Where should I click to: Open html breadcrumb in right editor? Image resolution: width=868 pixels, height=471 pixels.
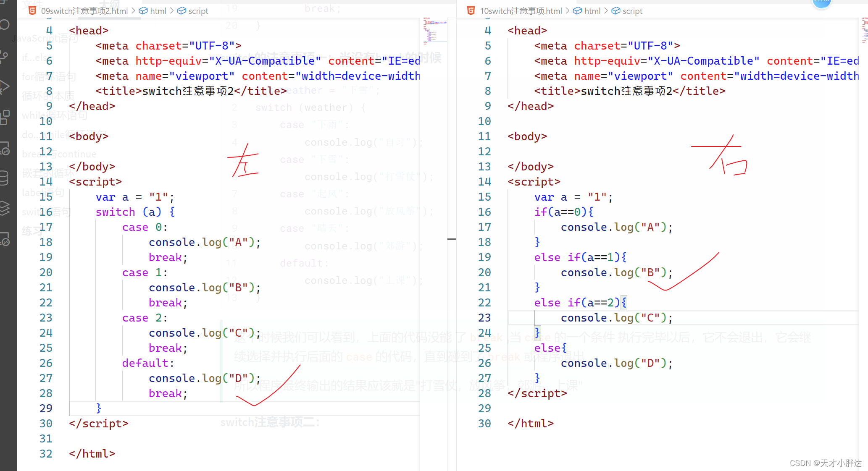pyautogui.click(x=592, y=11)
